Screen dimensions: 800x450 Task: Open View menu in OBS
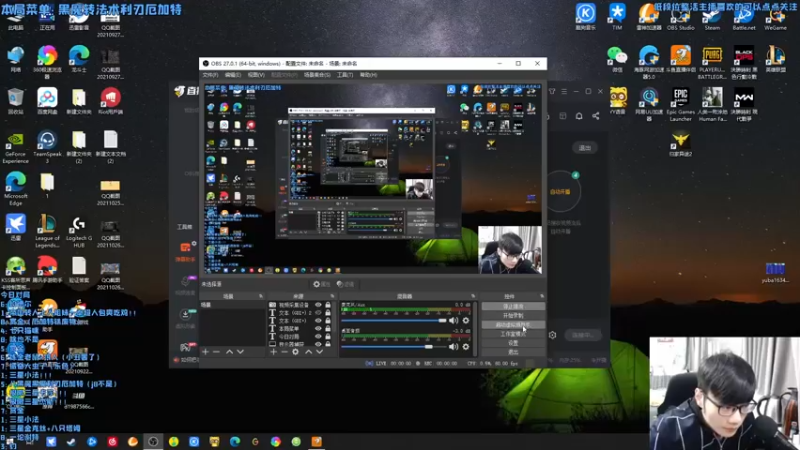tap(256, 75)
